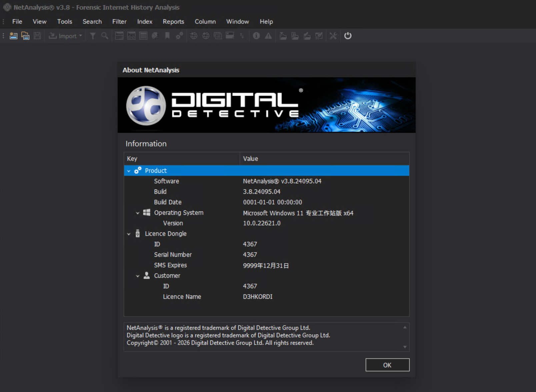Viewport: 536px width, 392px height.
Task: Click the Key column header
Action: coord(182,159)
